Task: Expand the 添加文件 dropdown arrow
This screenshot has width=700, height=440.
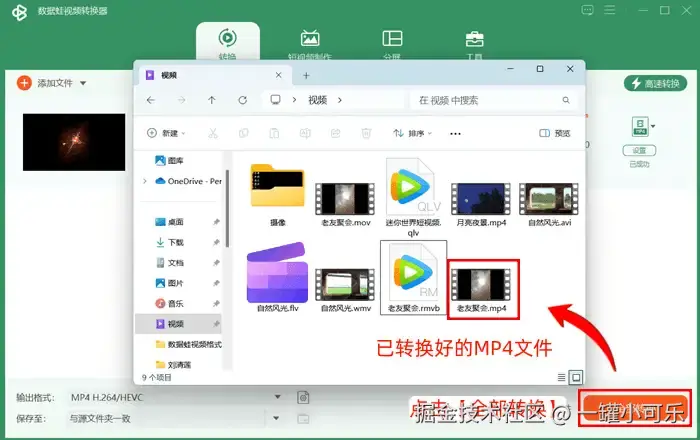Action: [x=83, y=83]
